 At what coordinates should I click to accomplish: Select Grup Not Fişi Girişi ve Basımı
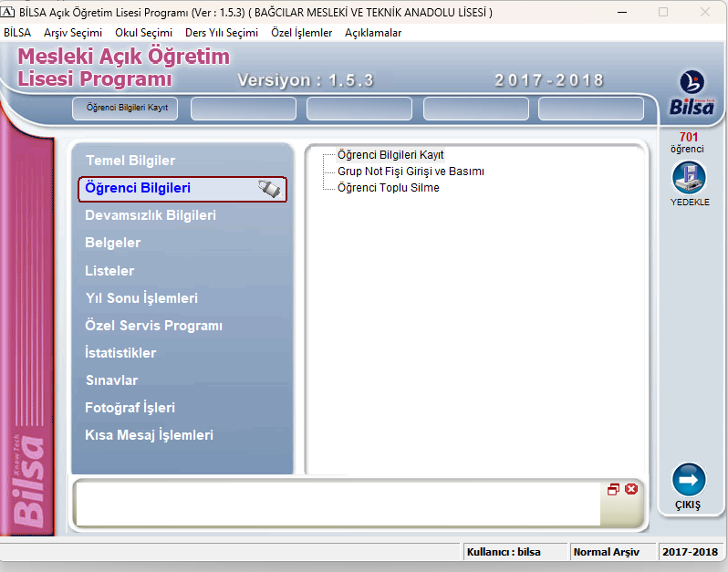(x=411, y=172)
